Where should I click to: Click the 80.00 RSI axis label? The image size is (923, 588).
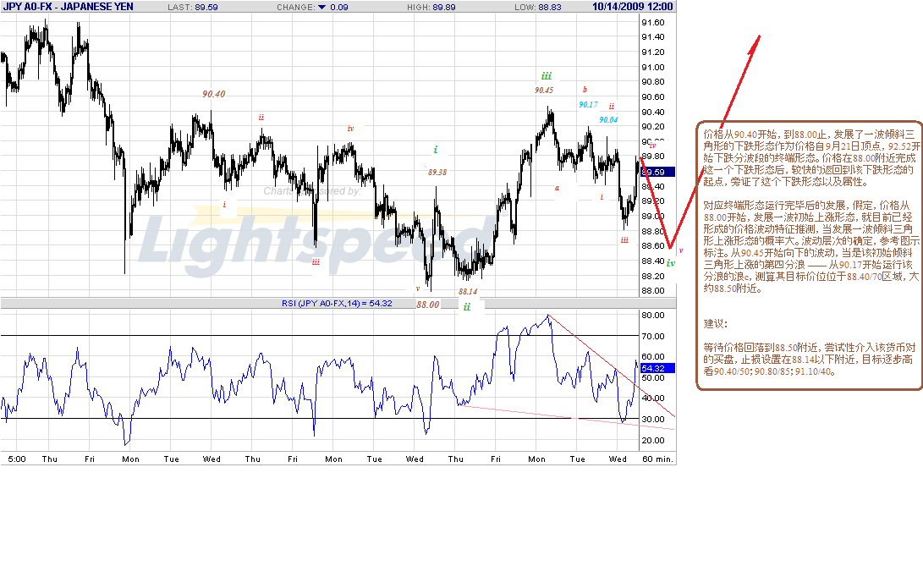[x=653, y=316]
